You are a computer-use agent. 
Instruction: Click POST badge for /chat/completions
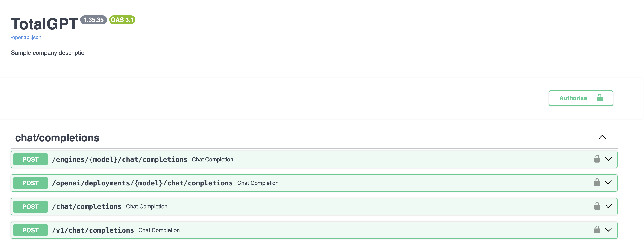coord(30,207)
